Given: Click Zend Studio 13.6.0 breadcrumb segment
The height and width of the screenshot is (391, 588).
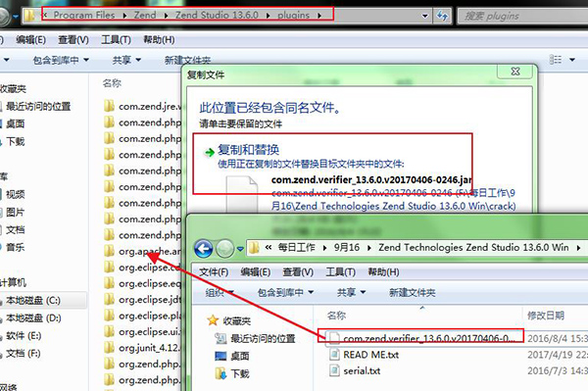Looking at the screenshot, I should click(x=217, y=16).
